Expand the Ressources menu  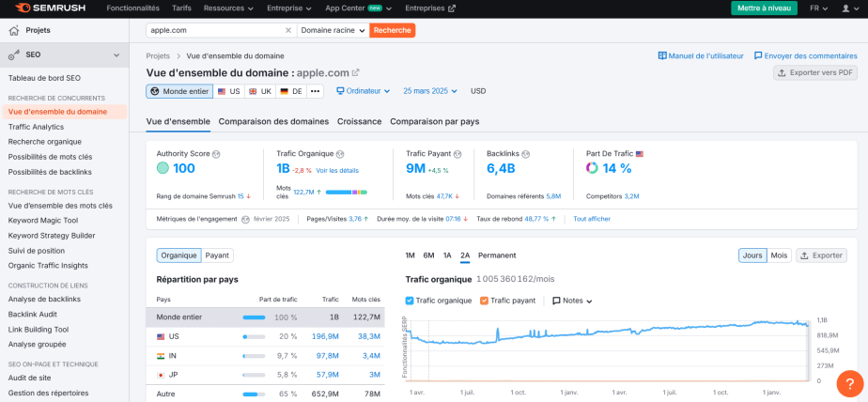(x=228, y=8)
